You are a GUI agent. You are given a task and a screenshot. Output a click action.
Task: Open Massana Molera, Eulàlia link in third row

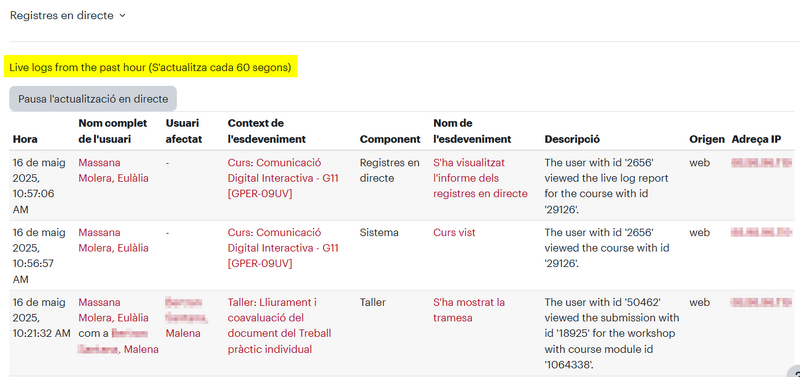coord(113,310)
